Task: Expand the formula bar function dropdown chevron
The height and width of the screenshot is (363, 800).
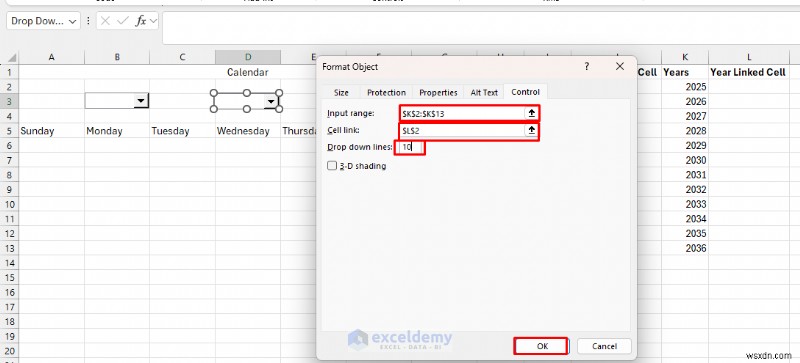Action: point(153,21)
